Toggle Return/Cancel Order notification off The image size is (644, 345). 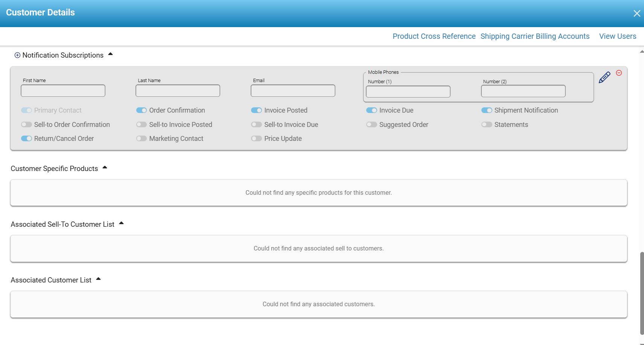[26, 139]
